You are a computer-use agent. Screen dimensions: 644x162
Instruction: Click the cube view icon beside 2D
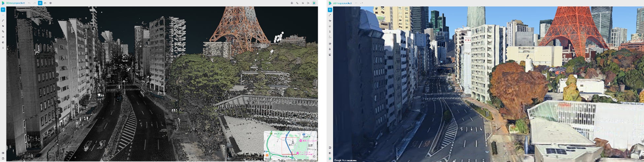[x=51, y=3]
